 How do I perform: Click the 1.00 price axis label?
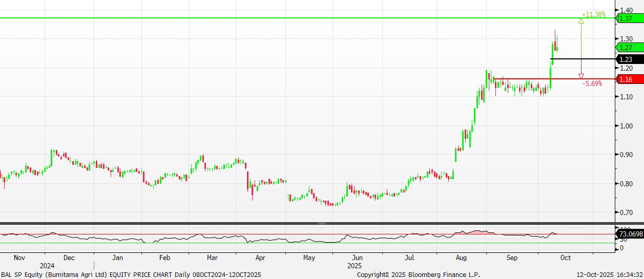coord(626,126)
